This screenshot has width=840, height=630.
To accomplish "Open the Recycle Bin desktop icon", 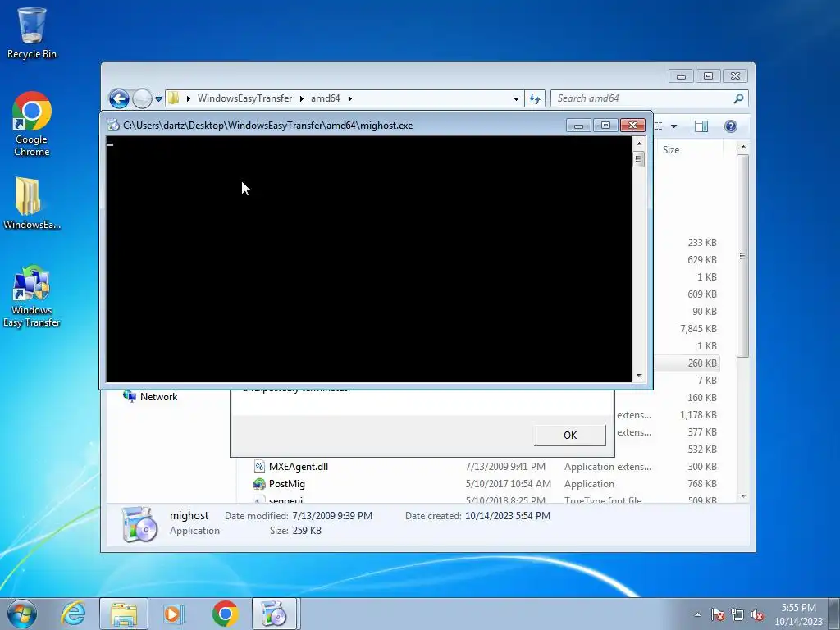I will click(x=32, y=32).
